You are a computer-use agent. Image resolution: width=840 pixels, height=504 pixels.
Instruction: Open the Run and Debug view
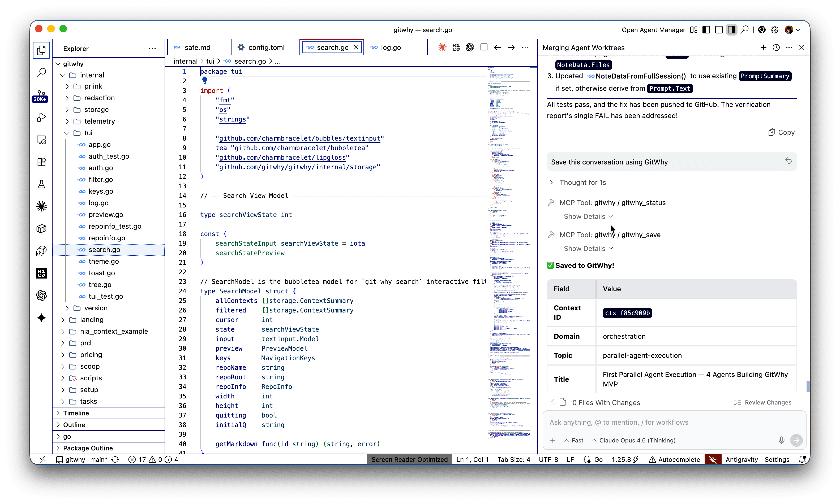pos(41,118)
